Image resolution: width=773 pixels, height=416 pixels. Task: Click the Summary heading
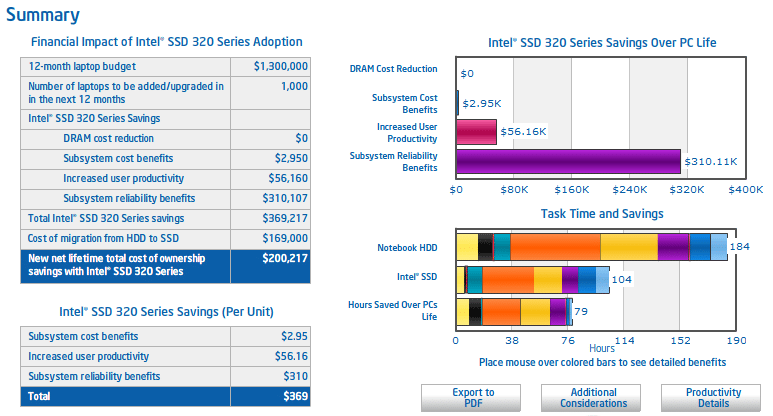coord(42,15)
